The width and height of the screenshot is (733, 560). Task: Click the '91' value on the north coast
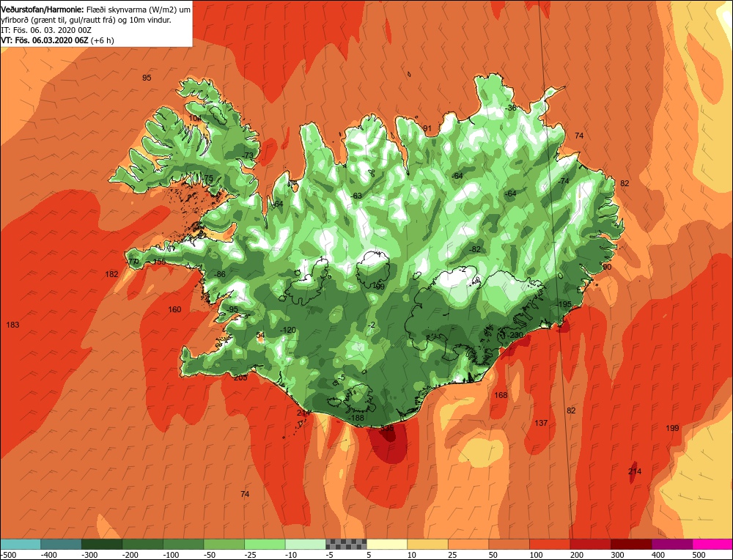[x=427, y=128]
